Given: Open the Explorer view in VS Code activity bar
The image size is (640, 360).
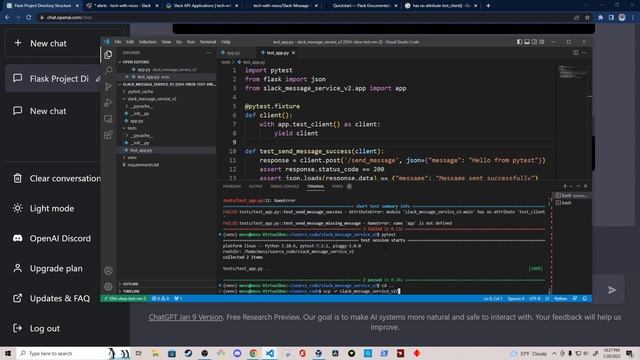Looking at the screenshot, I should point(108,55).
